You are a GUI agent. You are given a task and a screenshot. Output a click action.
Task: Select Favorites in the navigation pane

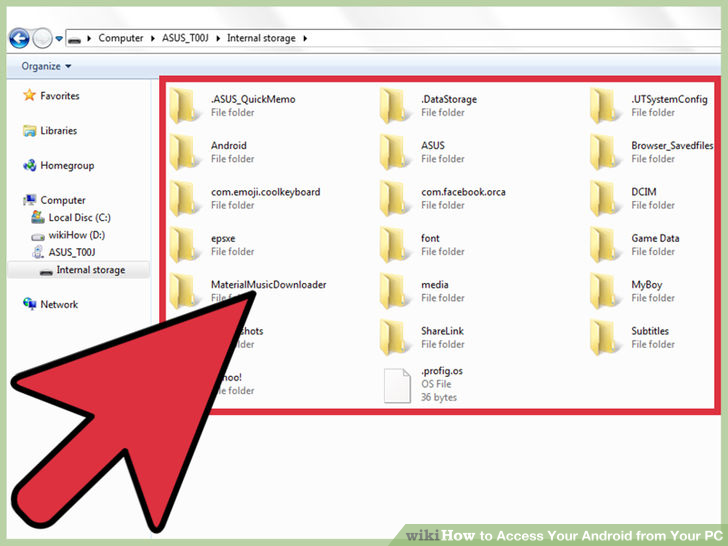coord(59,96)
